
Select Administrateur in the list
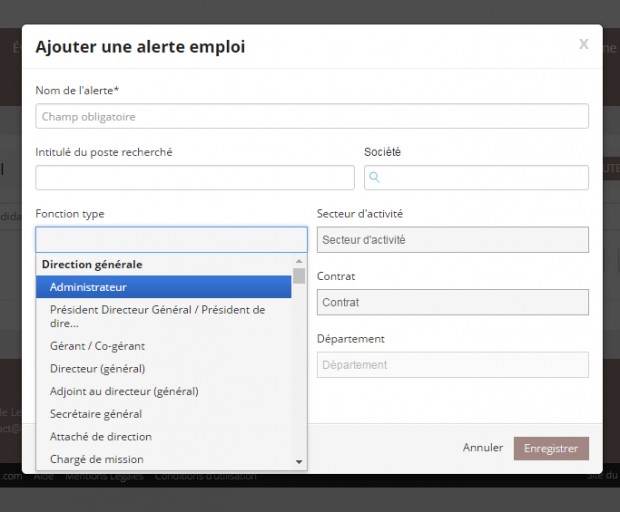coord(164,287)
